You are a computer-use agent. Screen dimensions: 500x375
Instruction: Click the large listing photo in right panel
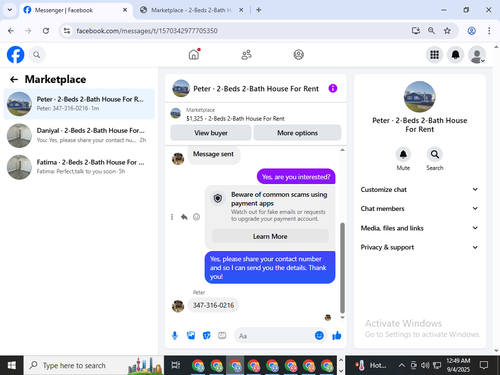[x=419, y=97]
